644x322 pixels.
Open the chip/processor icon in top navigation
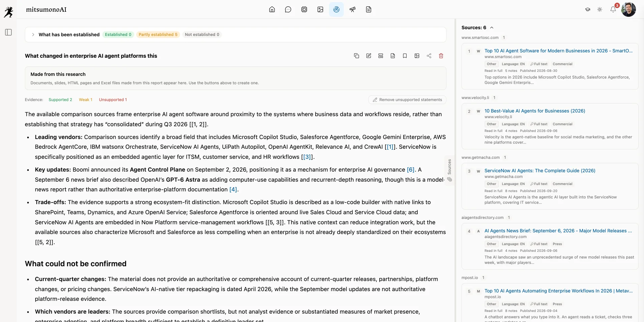(x=304, y=9)
